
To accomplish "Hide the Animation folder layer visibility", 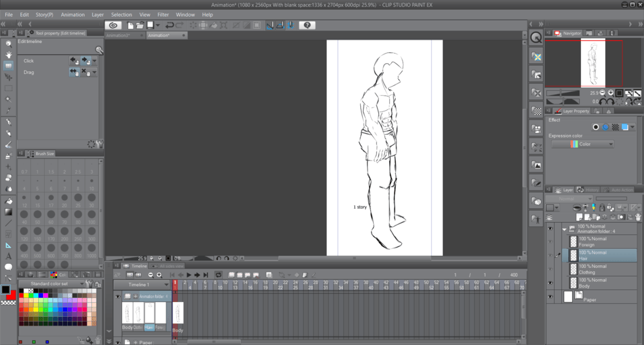I will 550,229.
